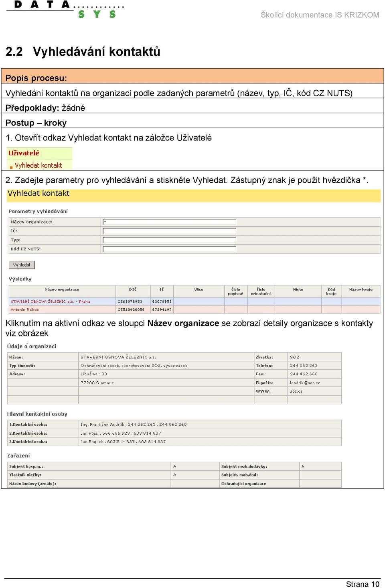The image size is (385, 588).
Task: Click the Název organizace input field
Action: point(169,222)
